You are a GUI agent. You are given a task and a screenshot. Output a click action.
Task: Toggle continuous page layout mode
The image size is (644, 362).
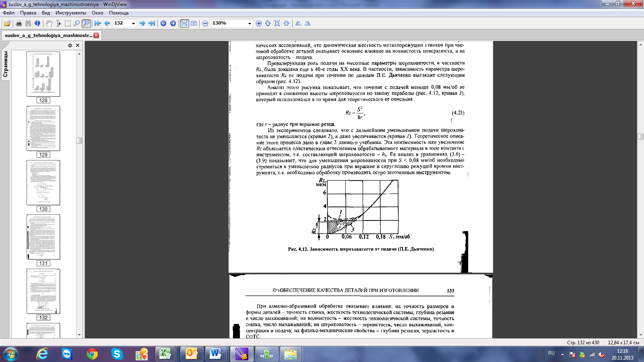point(184,23)
